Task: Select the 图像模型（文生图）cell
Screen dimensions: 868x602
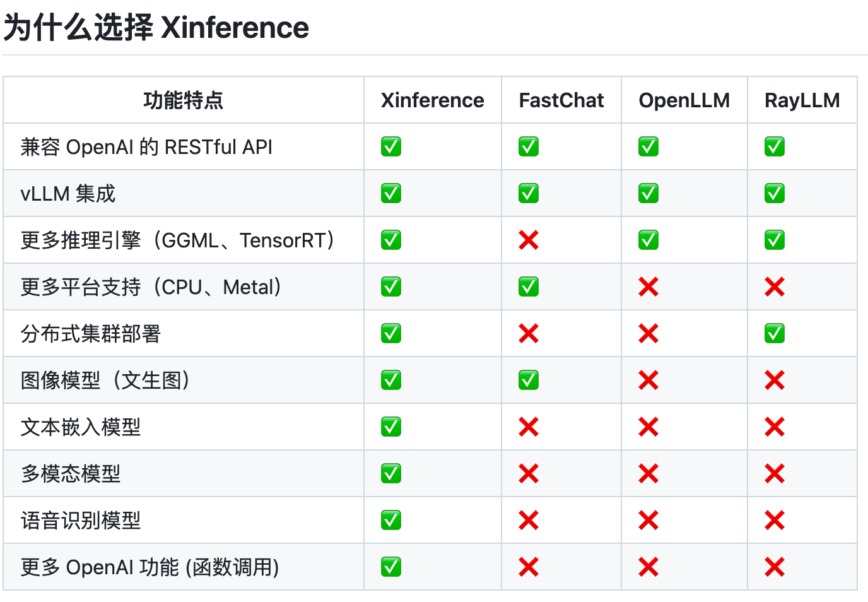Action: (x=184, y=380)
